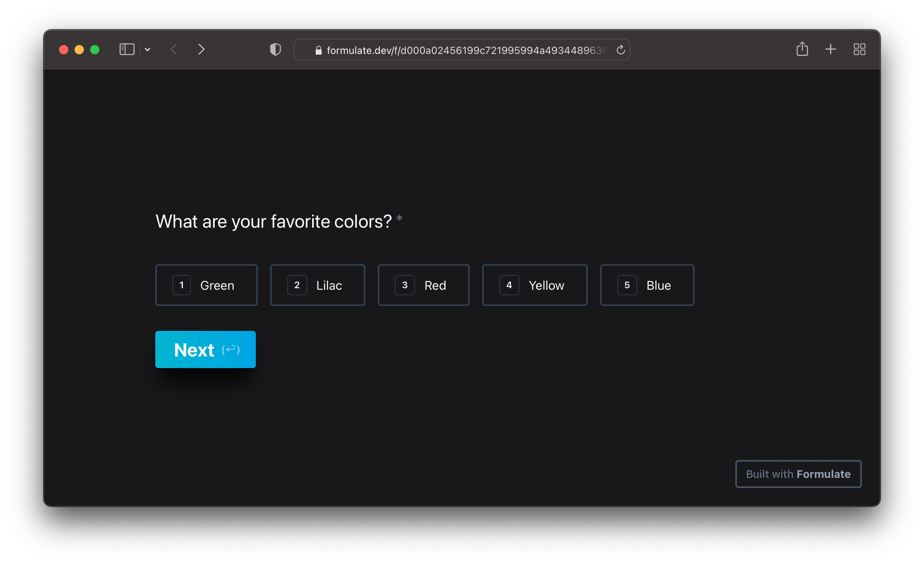
Task: Go forward to the next page
Action: click(x=201, y=50)
